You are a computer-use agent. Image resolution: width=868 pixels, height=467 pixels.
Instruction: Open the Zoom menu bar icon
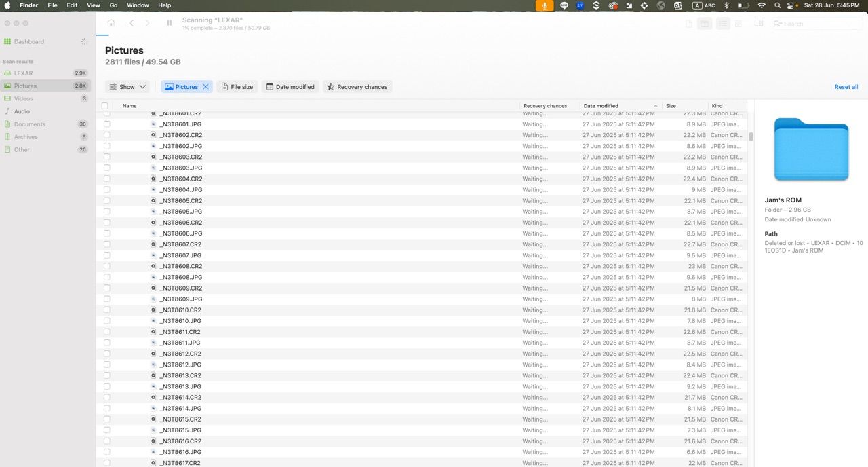click(580, 5)
